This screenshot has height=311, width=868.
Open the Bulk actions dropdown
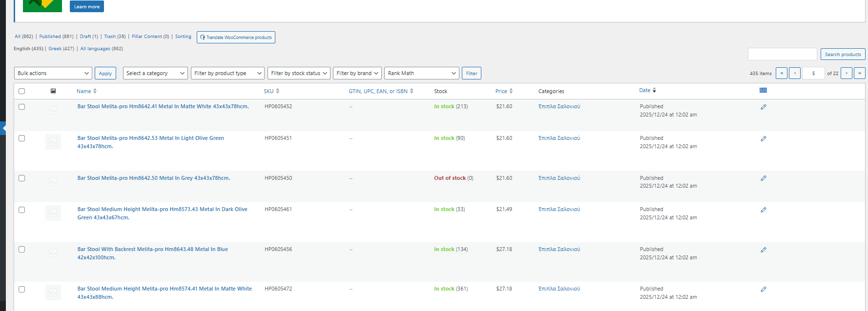tap(53, 73)
